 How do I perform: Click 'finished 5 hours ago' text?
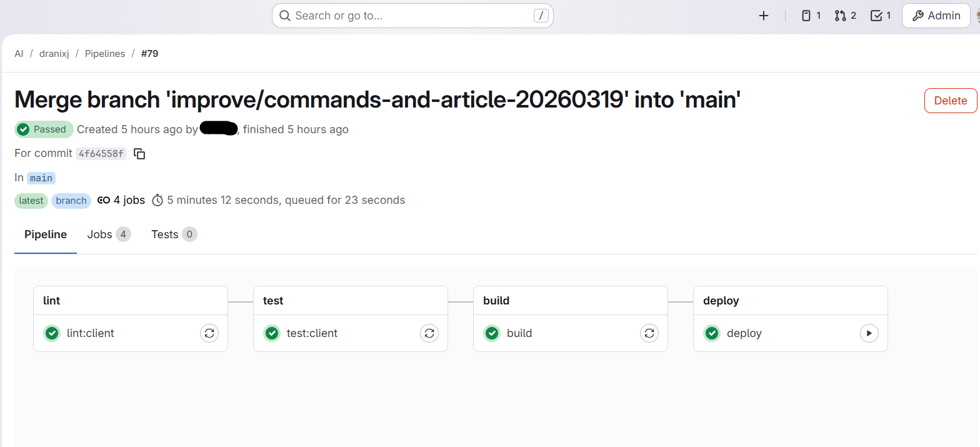296,129
